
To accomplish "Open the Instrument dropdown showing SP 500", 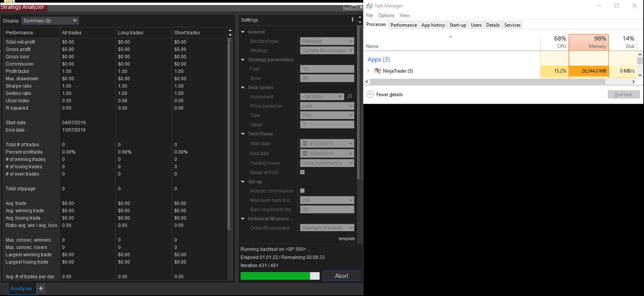I will click(x=322, y=97).
